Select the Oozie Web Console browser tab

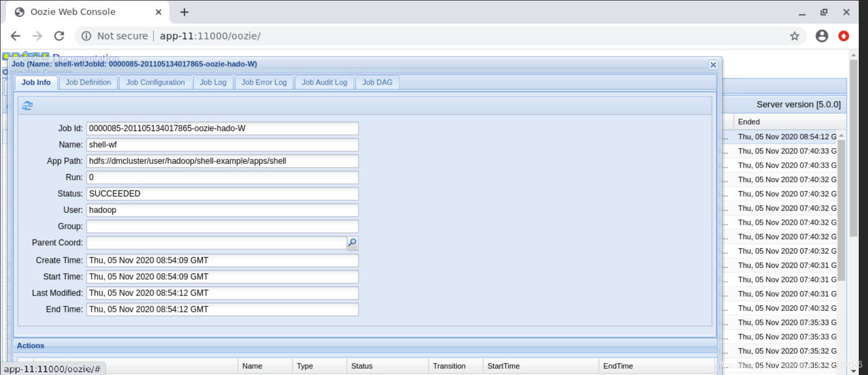(x=87, y=12)
